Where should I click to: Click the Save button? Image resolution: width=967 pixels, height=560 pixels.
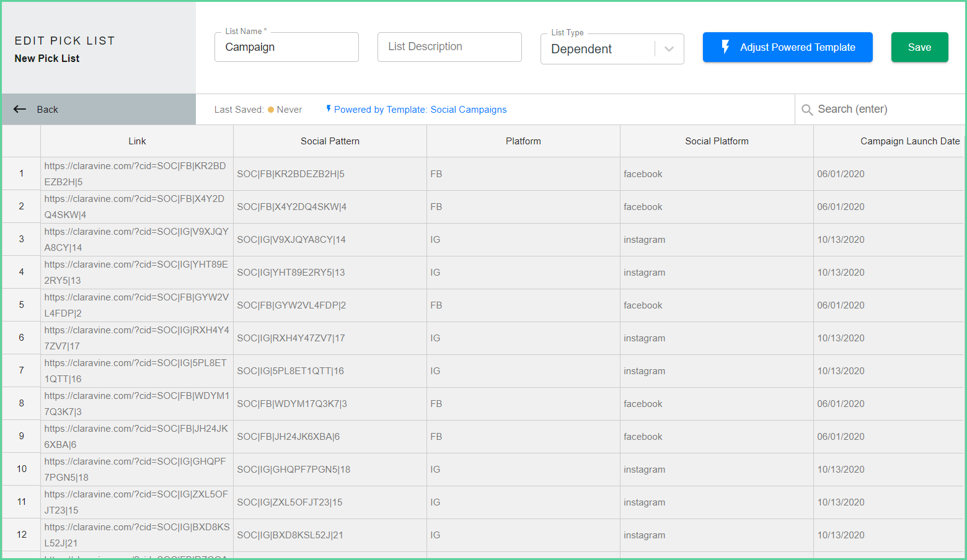pos(919,46)
